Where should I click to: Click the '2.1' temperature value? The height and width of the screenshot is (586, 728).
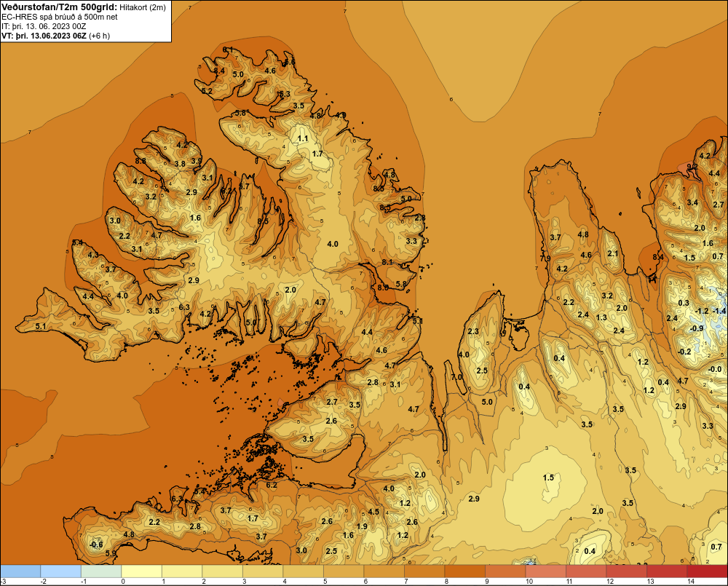[613, 253]
